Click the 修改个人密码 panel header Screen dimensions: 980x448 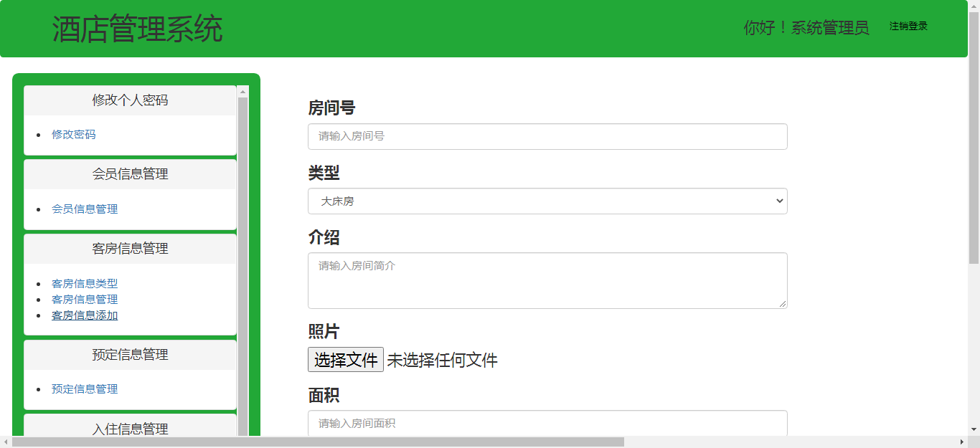pos(130,100)
